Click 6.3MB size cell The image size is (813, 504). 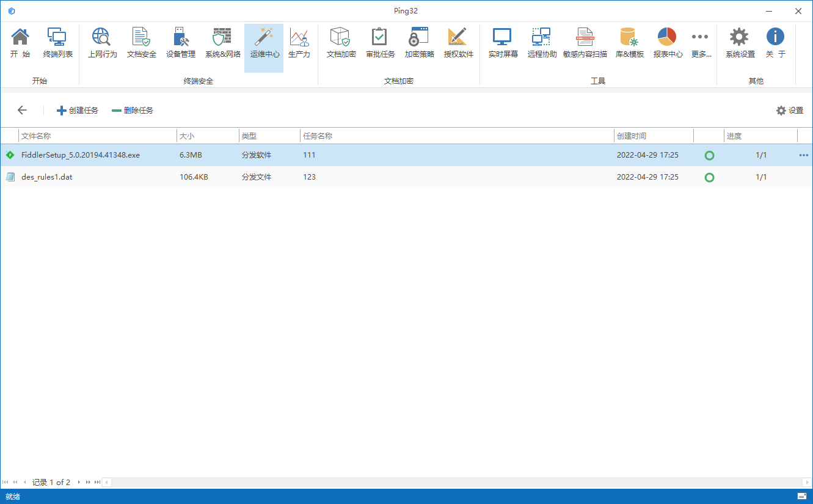click(191, 155)
